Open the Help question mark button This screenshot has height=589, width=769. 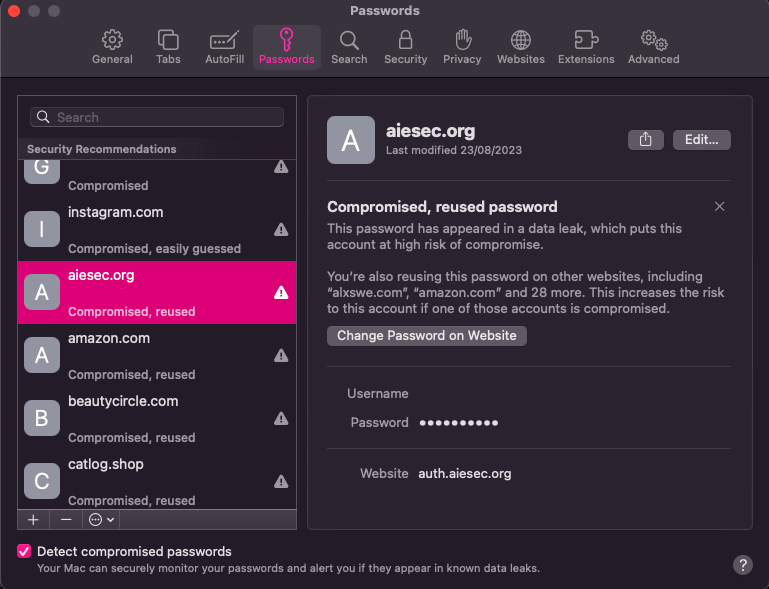[x=743, y=565]
